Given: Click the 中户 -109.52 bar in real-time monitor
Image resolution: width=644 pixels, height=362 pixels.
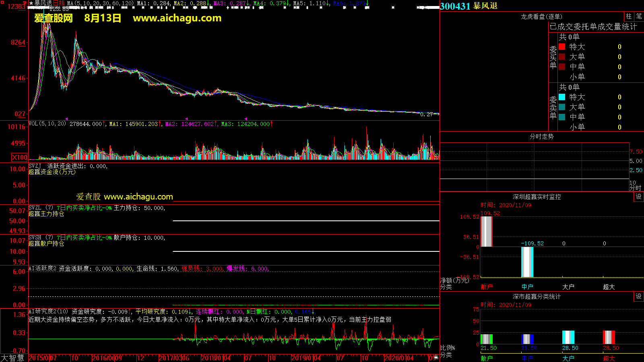Looking at the screenshot, I should coord(527,262).
